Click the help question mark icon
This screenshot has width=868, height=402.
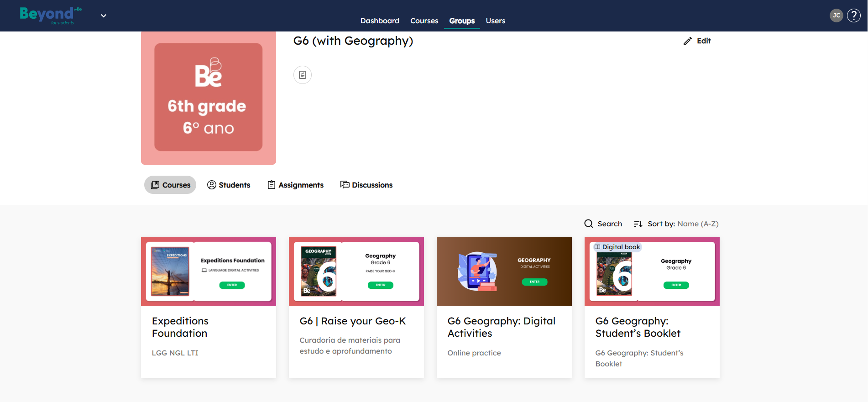(x=853, y=16)
